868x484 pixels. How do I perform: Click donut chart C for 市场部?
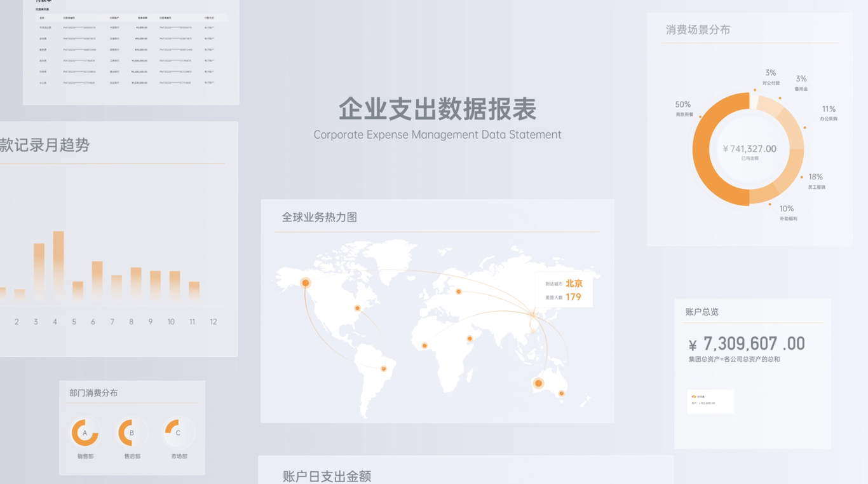(x=178, y=432)
